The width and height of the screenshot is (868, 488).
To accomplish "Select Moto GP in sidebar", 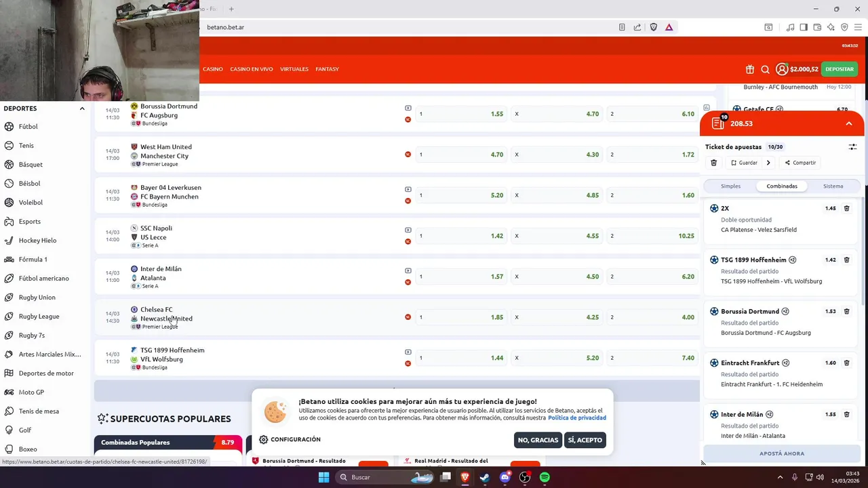I will tap(31, 392).
